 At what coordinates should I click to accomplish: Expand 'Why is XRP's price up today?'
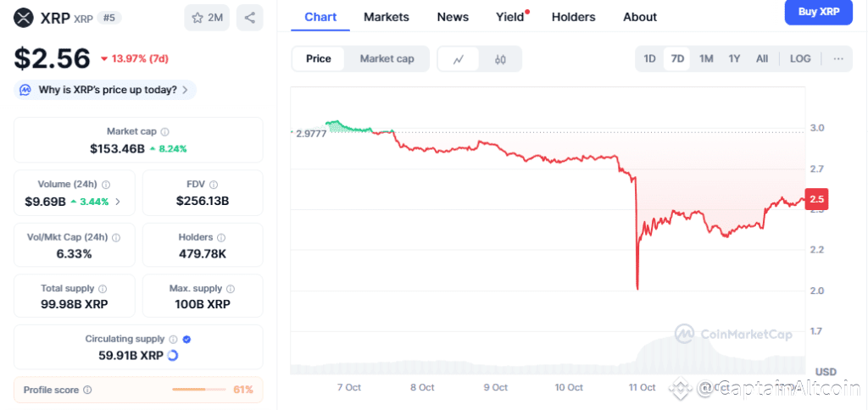(105, 90)
